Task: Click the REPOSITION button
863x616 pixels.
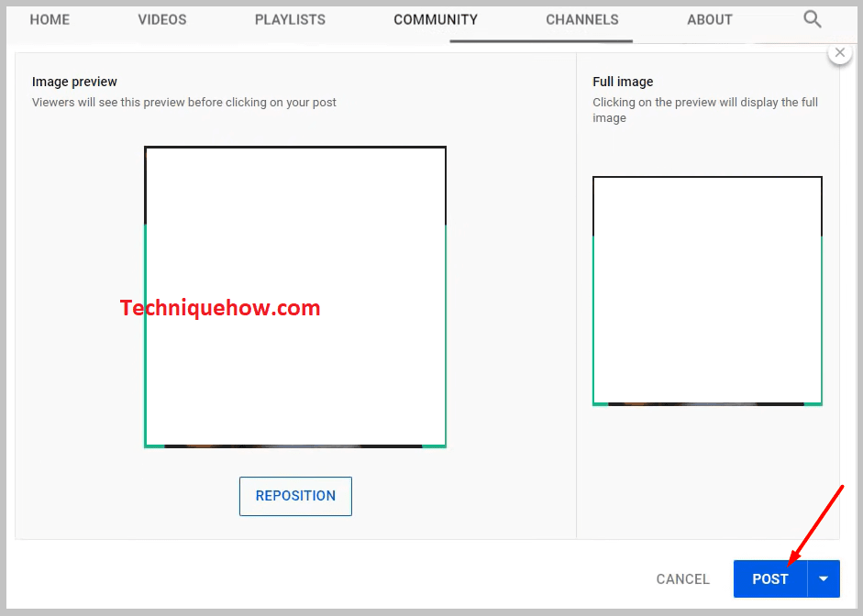Action: tap(295, 496)
